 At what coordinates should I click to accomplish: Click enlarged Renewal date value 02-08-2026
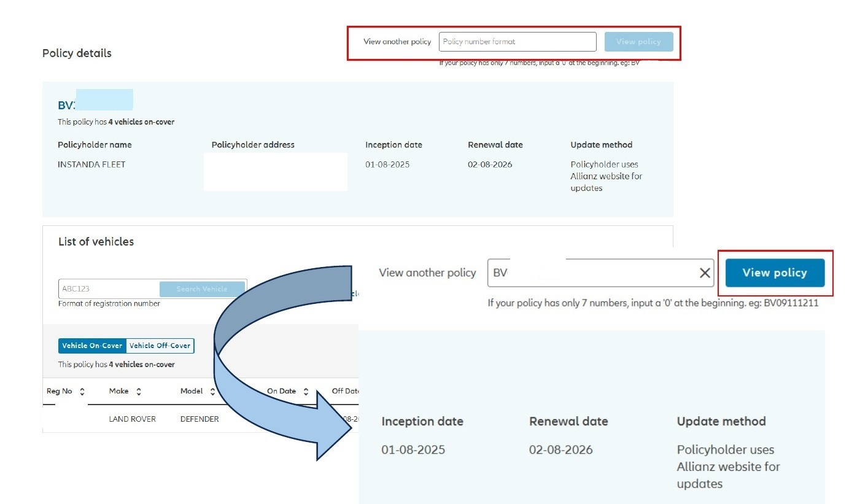561,450
